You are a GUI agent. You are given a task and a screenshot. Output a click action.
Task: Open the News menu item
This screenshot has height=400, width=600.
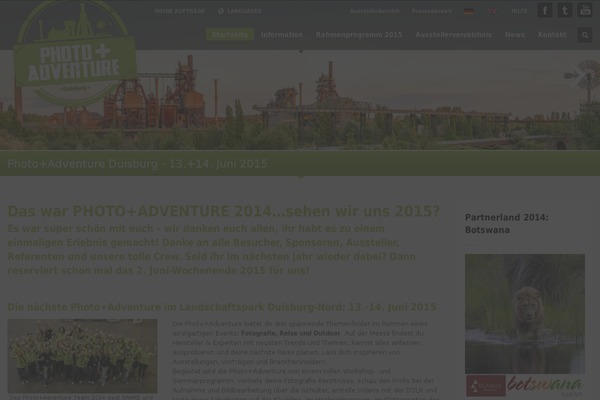pyautogui.click(x=515, y=35)
